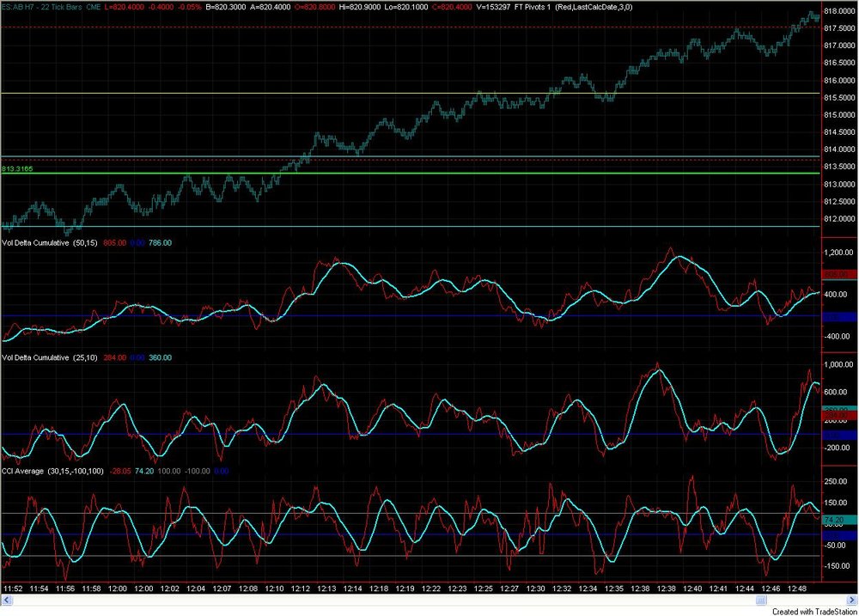Image resolution: width=859 pixels, height=616 pixels.
Task: Click the 816.0000 price axis label
Action: (839, 80)
